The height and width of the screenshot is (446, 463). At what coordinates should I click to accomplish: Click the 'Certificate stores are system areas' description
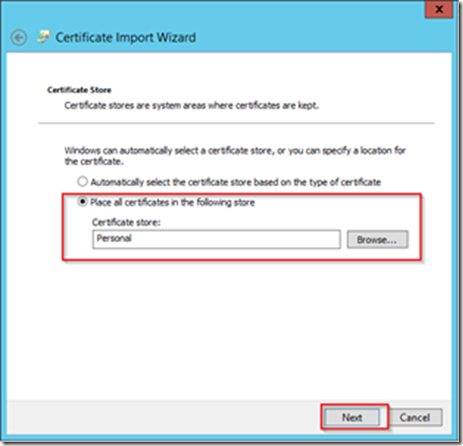point(192,105)
